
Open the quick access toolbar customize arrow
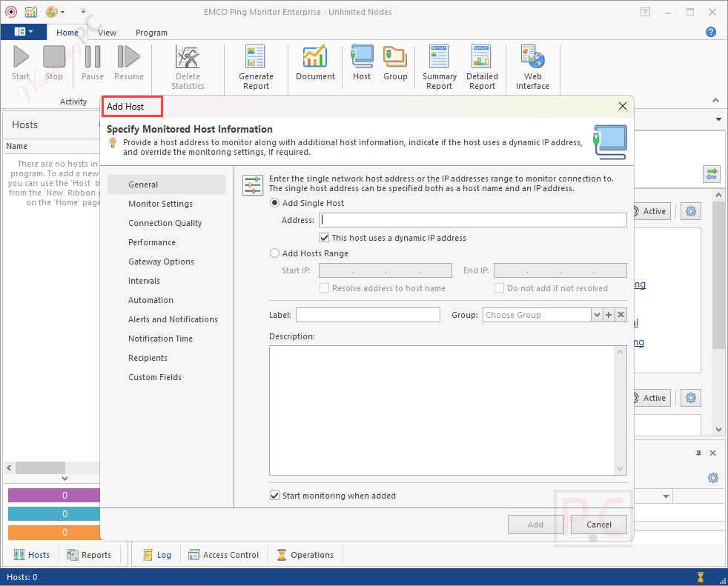click(83, 12)
